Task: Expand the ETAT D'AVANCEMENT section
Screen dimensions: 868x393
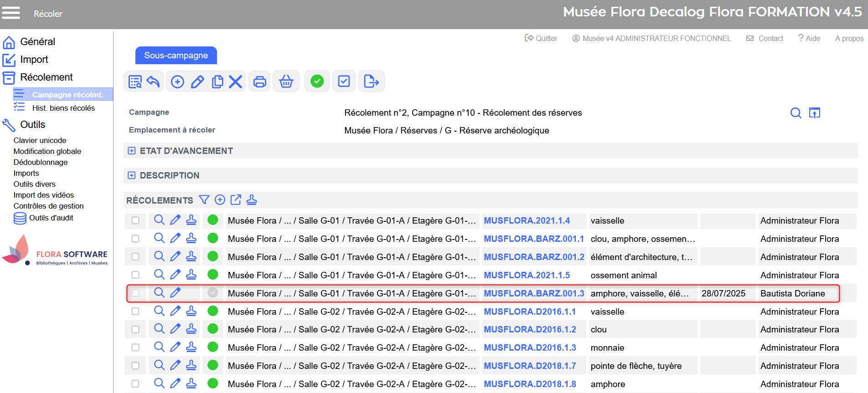Action: 132,151
